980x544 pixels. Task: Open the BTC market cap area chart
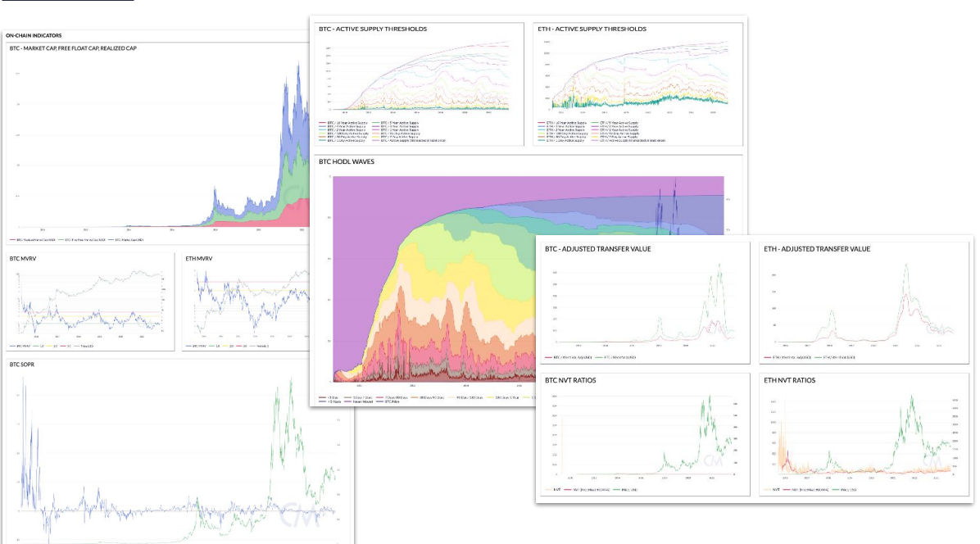click(162, 147)
